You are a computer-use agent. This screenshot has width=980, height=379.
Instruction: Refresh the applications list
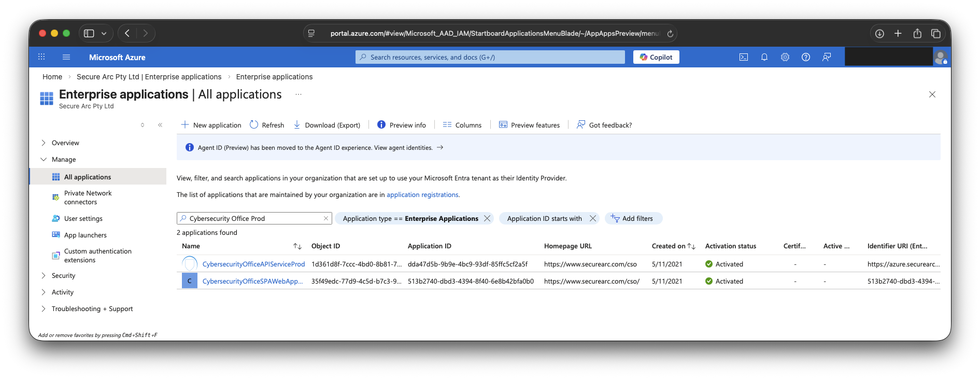(x=267, y=125)
